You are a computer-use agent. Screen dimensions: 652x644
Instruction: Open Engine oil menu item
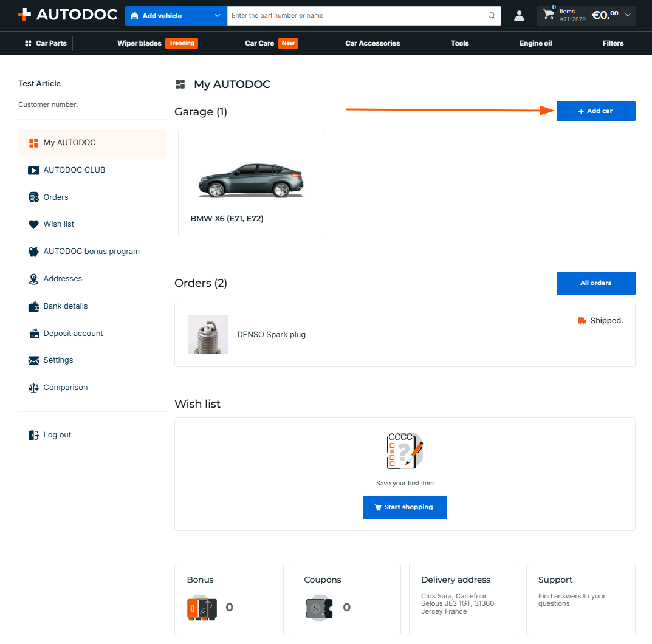coord(535,43)
